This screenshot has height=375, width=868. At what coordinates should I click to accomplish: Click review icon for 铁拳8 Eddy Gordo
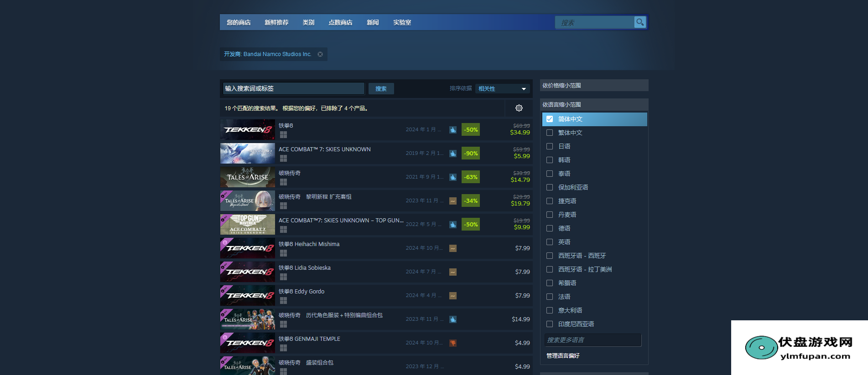coord(453,296)
